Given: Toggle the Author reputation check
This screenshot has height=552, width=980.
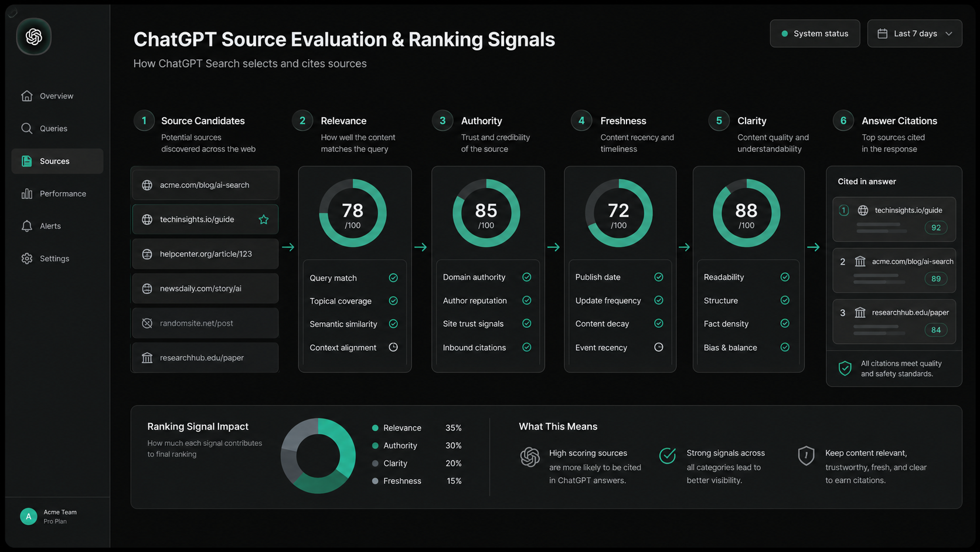Looking at the screenshot, I should [527, 300].
